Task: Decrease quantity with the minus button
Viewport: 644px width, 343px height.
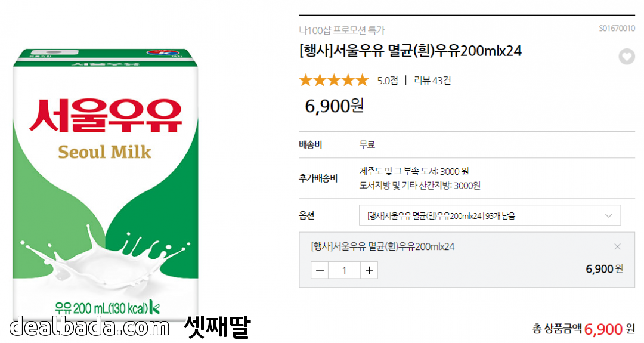Action: 320,270
